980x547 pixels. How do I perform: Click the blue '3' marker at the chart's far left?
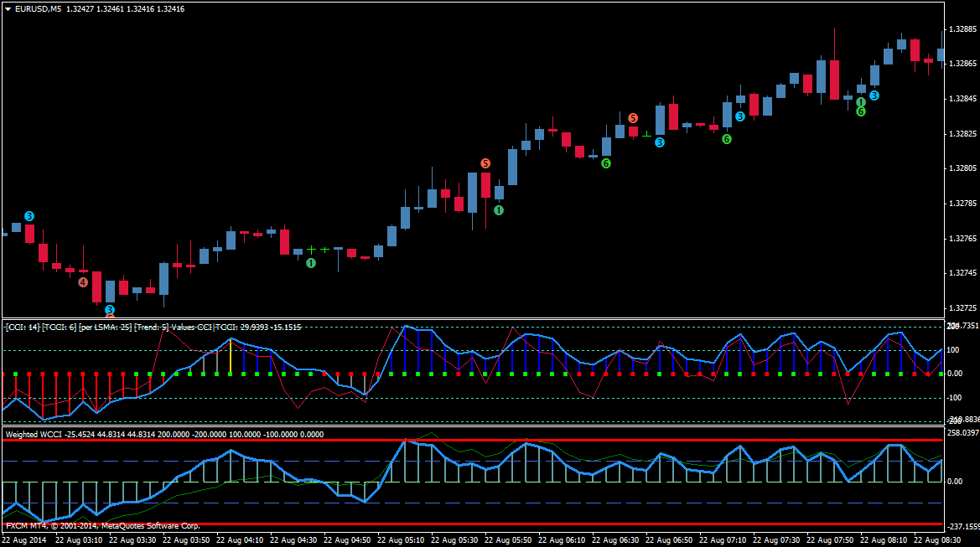pyautogui.click(x=30, y=216)
